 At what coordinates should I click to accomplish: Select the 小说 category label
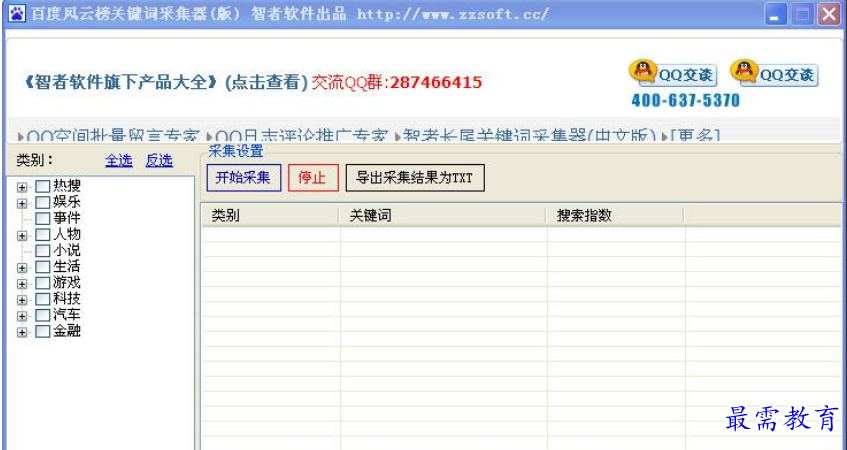(x=67, y=251)
